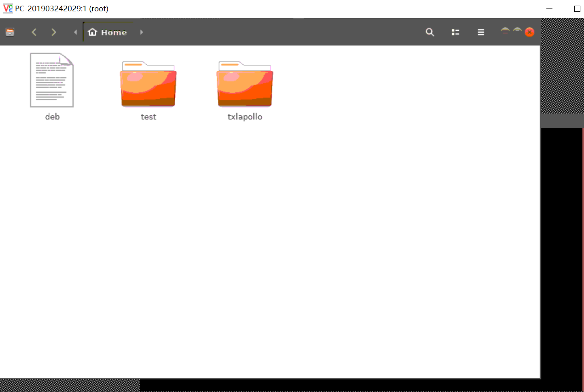Go back with the back arrow
Image resolution: width=584 pixels, height=392 pixels.
point(34,32)
